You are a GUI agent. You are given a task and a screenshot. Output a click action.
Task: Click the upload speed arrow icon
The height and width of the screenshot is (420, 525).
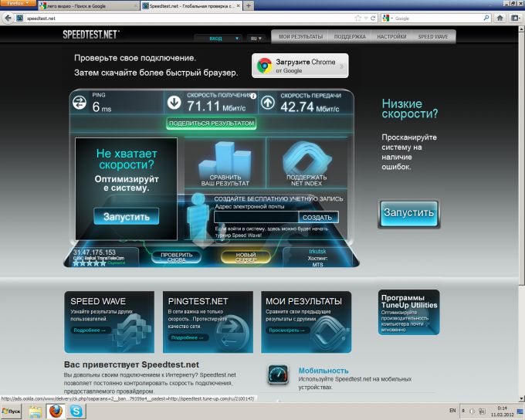(x=268, y=103)
